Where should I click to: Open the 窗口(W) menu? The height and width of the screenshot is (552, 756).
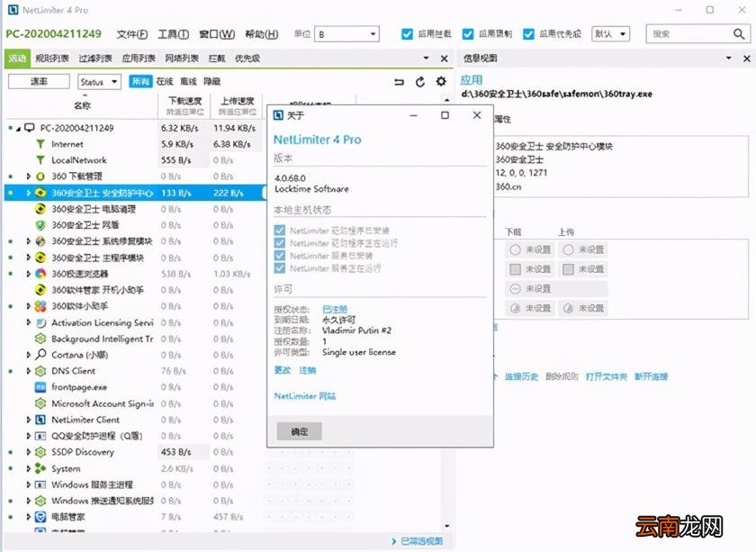click(x=217, y=34)
